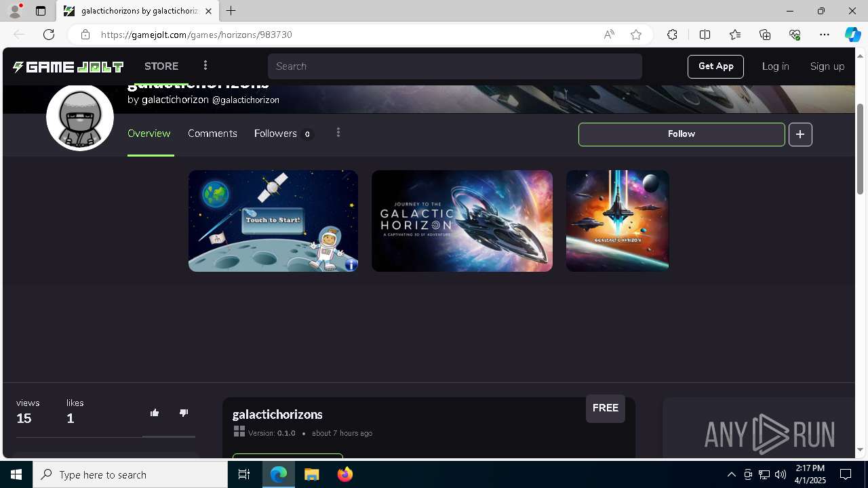Click the views count label
This screenshot has width=868, height=488.
click(28, 403)
